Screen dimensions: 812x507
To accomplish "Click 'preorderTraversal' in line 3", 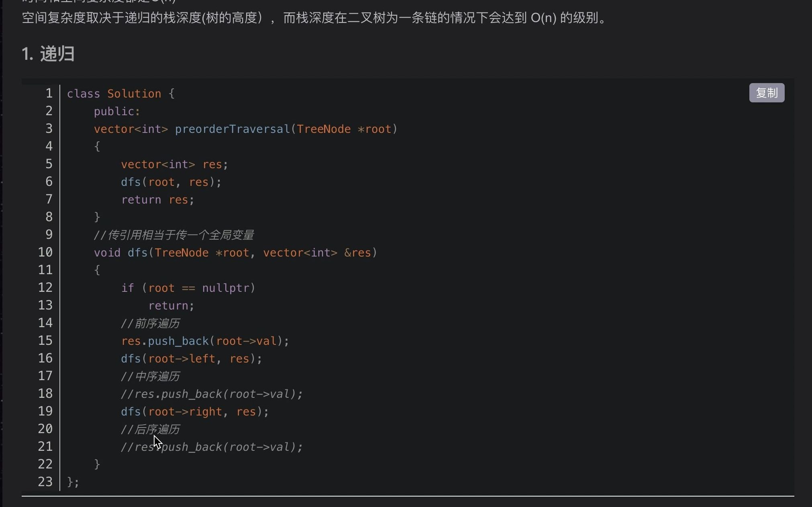I will pos(233,129).
